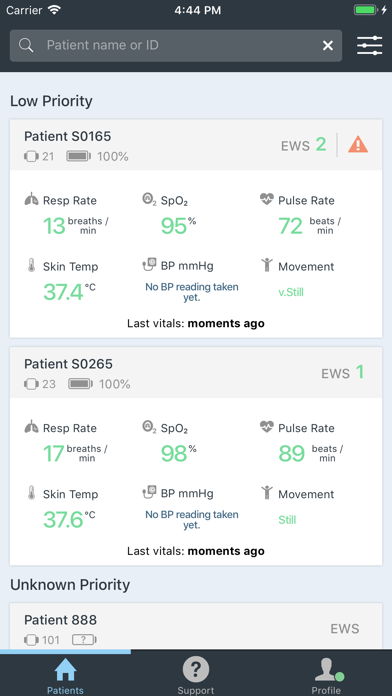
Task: Tap the blood pressure cuff icon for S0265
Action: click(149, 493)
